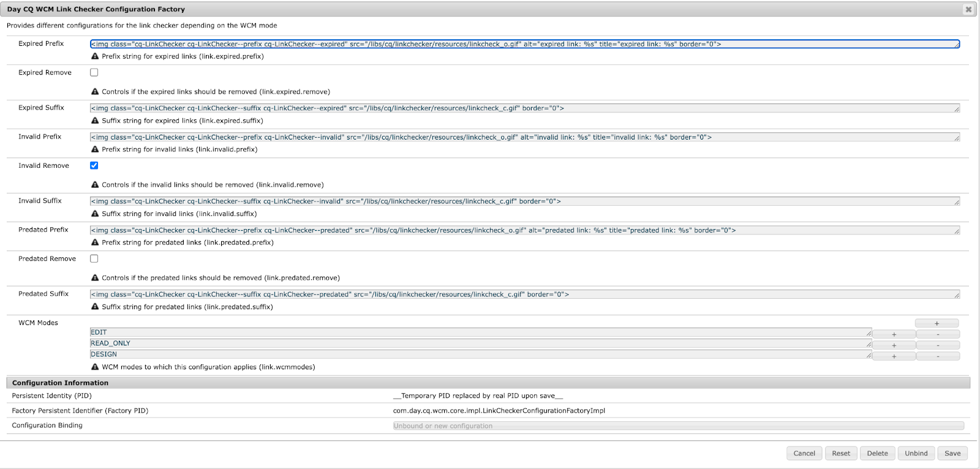Reset the configuration form
The width and height of the screenshot is (980, 469).
click(x=841, y=453)
